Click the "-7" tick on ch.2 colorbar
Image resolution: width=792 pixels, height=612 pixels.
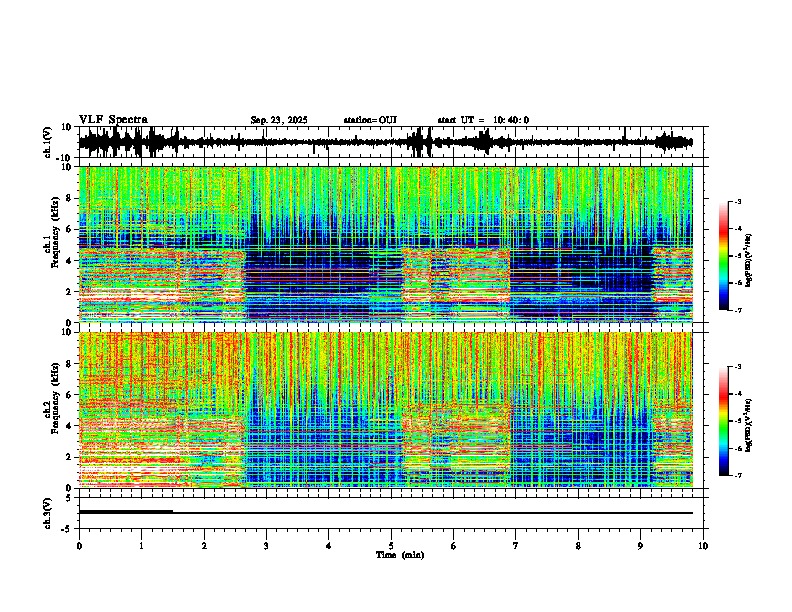coord(738,475)
